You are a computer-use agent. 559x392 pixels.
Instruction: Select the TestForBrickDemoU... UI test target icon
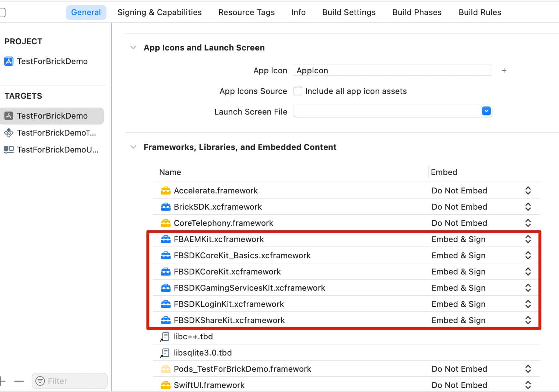9,150
